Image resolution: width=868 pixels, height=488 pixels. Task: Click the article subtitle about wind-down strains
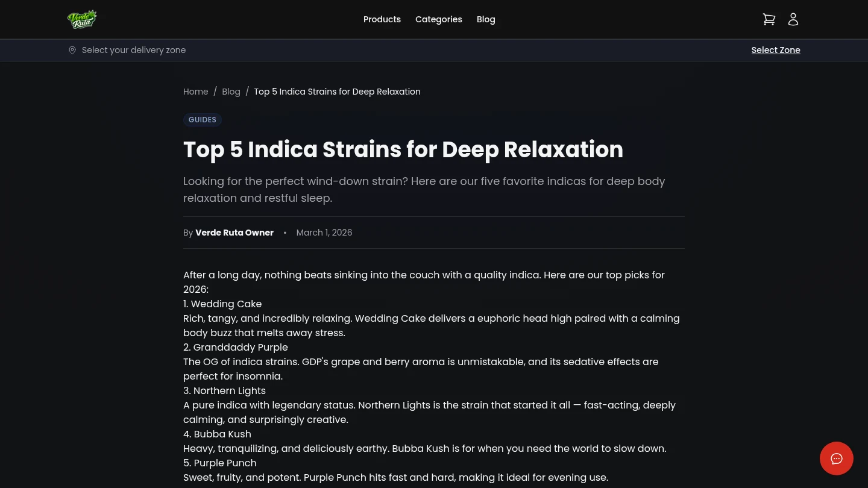(424, 189)
